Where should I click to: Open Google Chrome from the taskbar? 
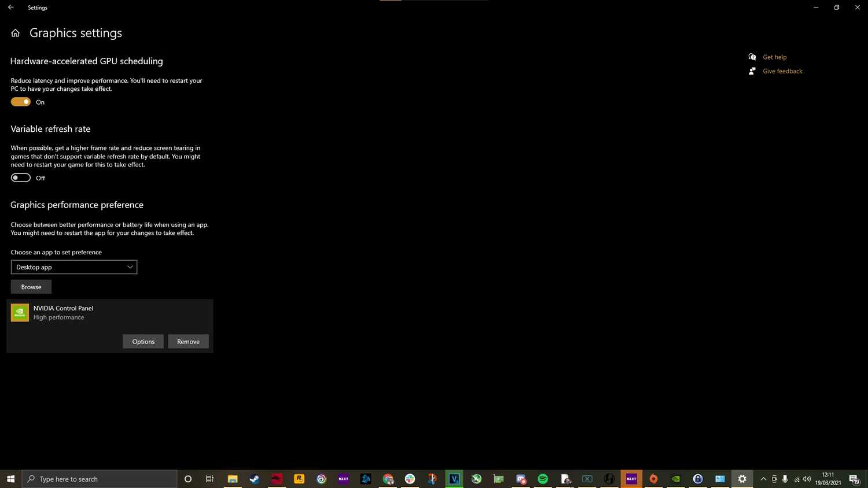388,479
